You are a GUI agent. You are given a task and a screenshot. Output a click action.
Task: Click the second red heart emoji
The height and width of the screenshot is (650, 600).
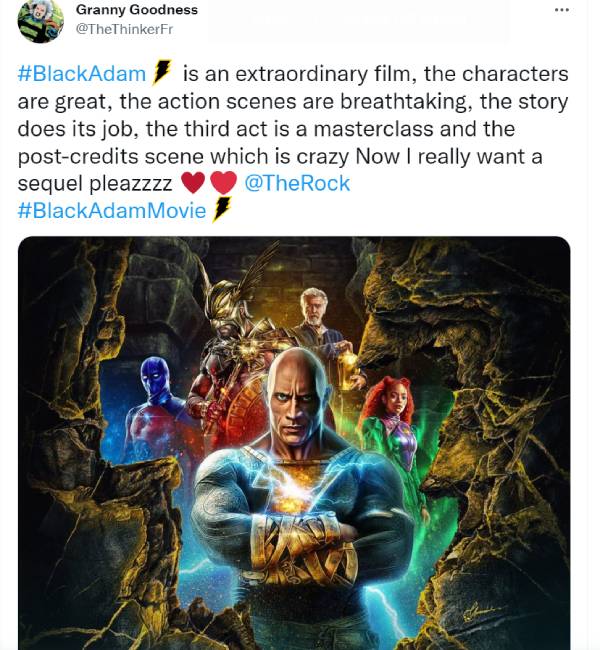click(x=223, y=183)
